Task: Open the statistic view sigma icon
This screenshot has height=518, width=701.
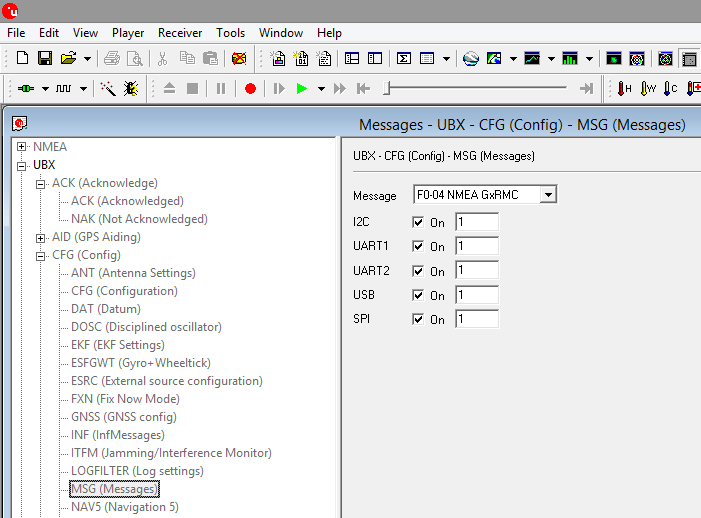Action: [x=404, y=59]
